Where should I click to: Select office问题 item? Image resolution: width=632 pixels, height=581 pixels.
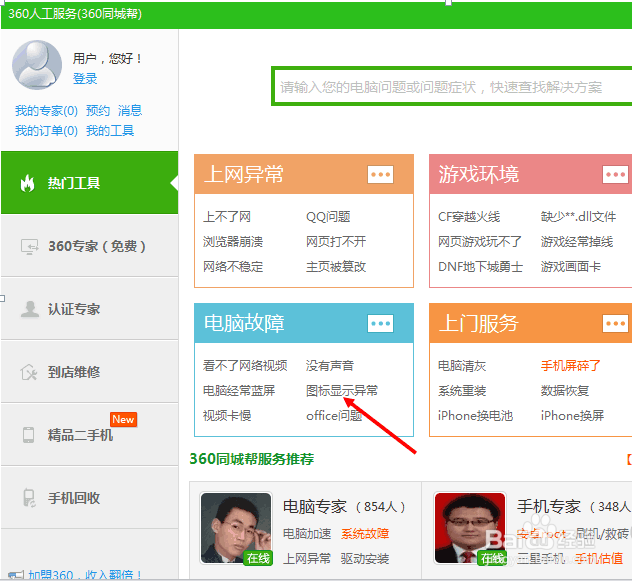click(334, 416)
